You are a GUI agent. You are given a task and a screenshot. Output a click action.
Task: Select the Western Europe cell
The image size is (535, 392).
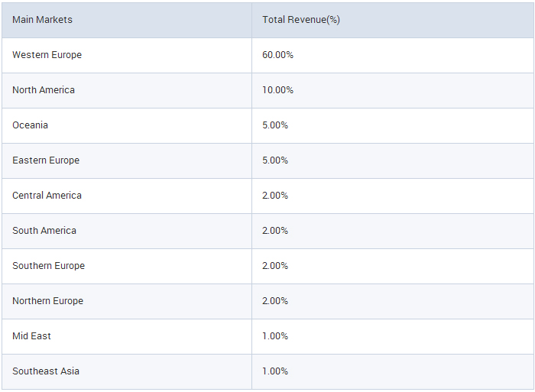[x=47, y=55]
